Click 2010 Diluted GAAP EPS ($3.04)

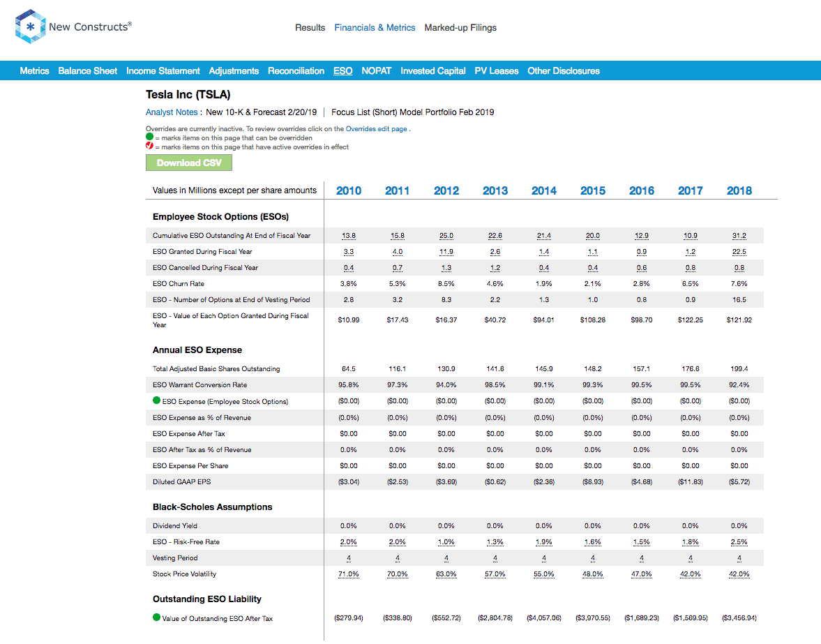coord(349,481)
